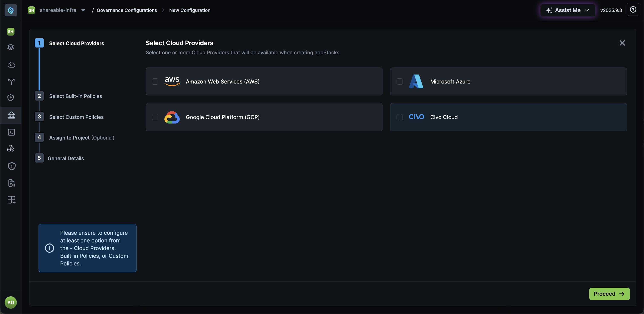The width and height of the screenshot is (644, 314).
Task: Select the Microsoft Azure label
Action: 450,82
